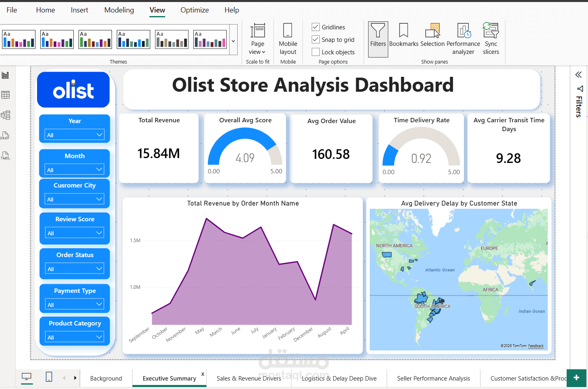Switch to the Optimize ribbon tab
Image resolution: width=588 pixels, height=389 pixels.
(195, 10)
